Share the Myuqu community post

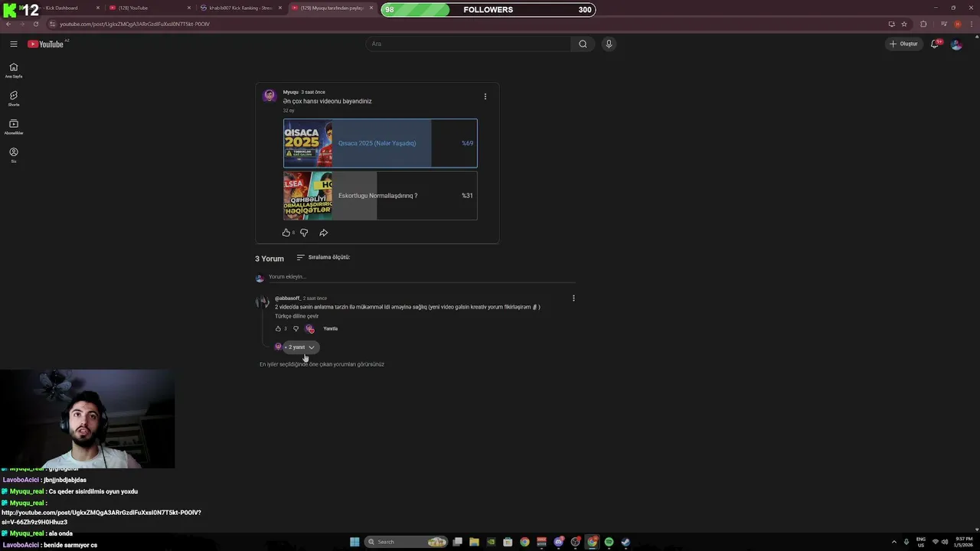tap(323, 233)
